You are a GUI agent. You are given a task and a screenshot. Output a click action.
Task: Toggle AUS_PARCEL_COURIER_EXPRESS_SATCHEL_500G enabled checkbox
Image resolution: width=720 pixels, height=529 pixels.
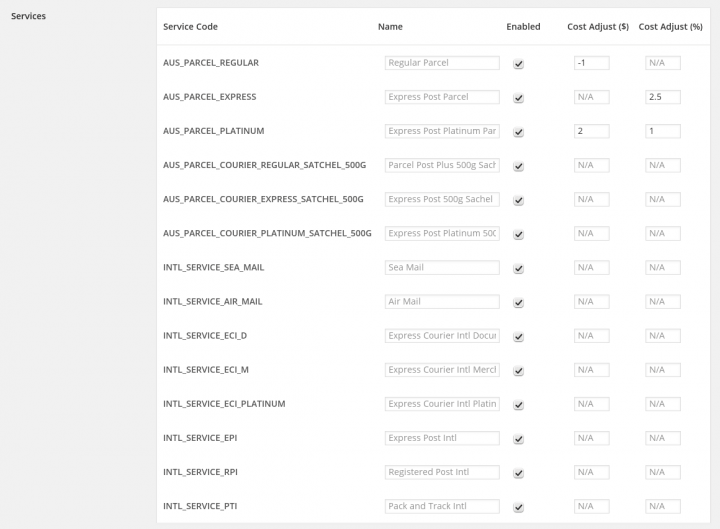[518, 200]
